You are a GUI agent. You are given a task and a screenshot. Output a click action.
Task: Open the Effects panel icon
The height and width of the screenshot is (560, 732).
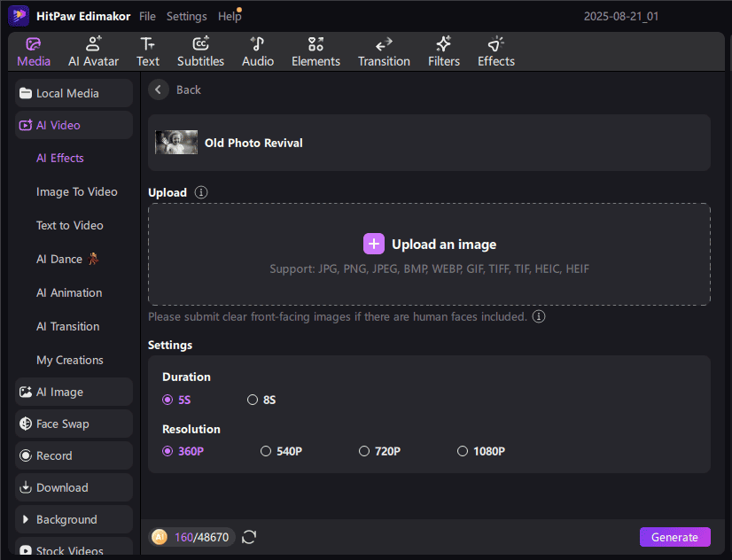pyautogui.click(x=495, y=44)
